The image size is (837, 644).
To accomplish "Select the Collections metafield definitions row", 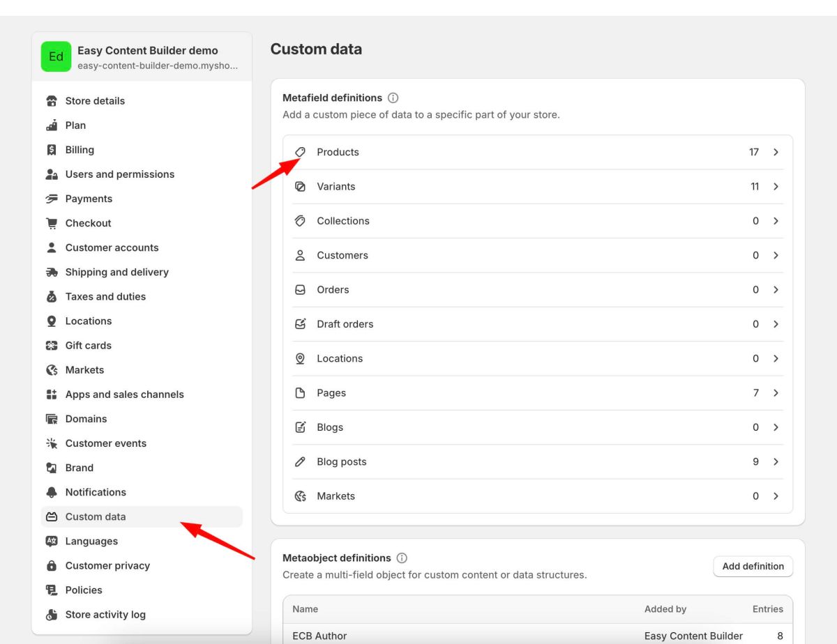I will (342, 221).
